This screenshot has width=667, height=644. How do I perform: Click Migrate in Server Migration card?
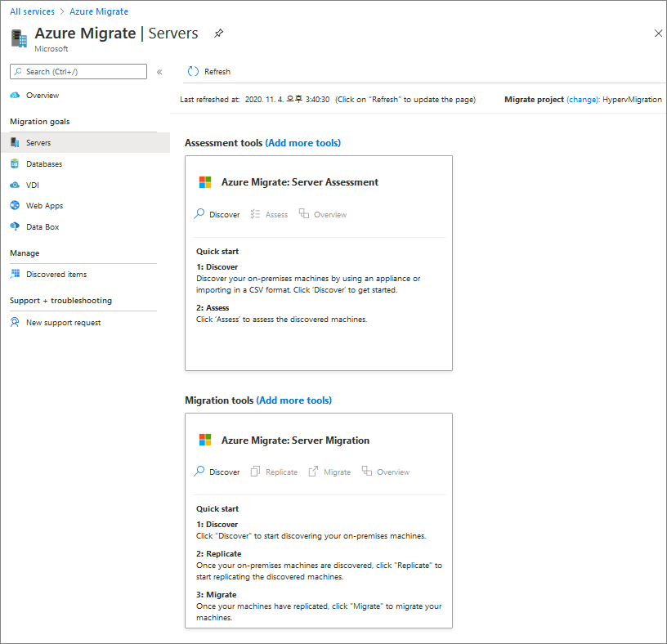tap(338, 472)
